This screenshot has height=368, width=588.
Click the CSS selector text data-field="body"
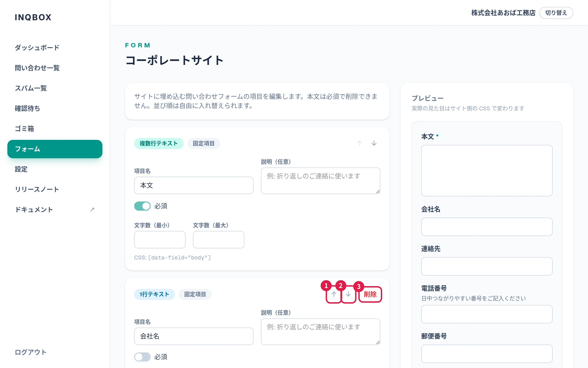179,258
